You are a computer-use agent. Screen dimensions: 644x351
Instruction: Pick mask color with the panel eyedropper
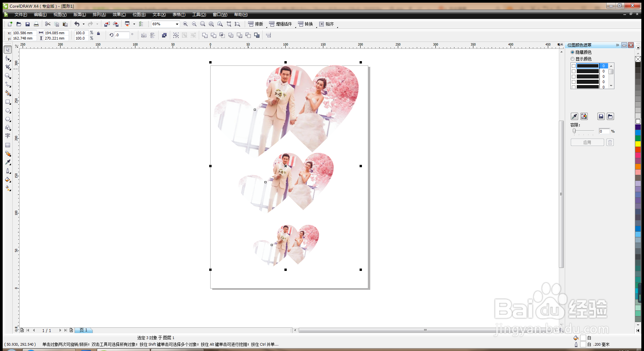(574, 116)
